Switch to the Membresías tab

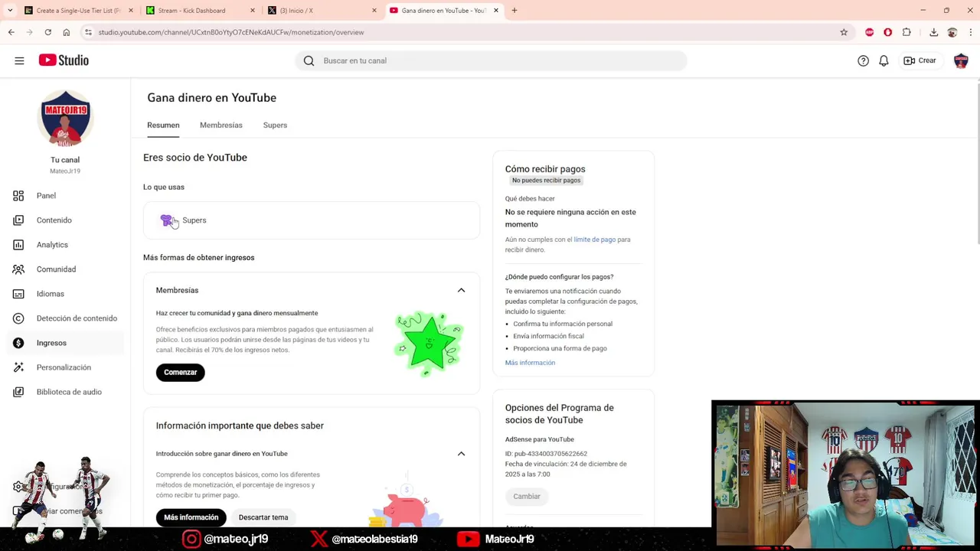pos(220,126)
